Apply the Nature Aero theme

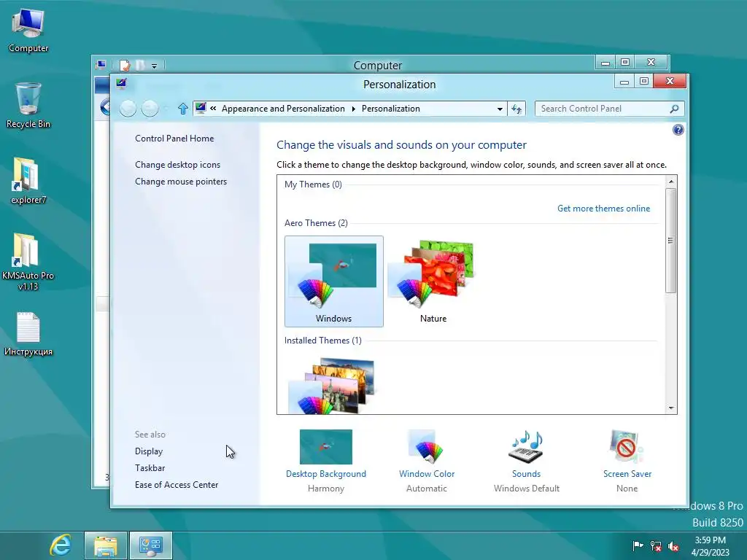[x=433, y=281]
